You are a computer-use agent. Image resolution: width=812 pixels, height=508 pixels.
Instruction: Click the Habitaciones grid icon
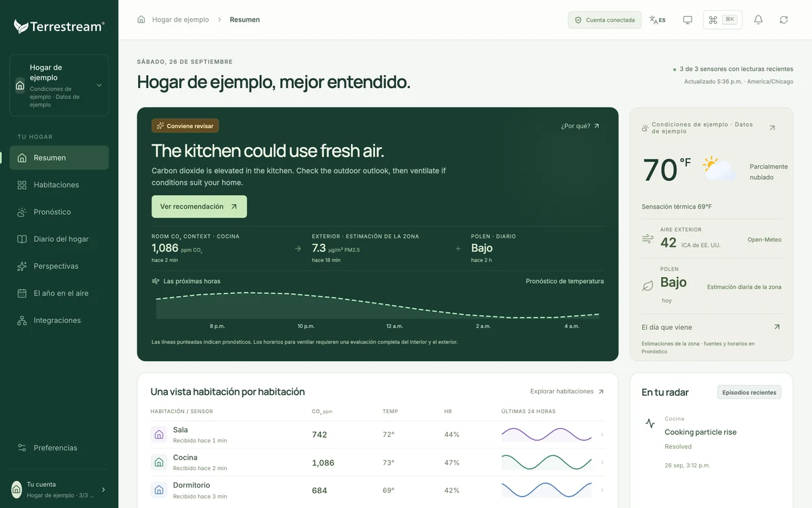(22, 185)
